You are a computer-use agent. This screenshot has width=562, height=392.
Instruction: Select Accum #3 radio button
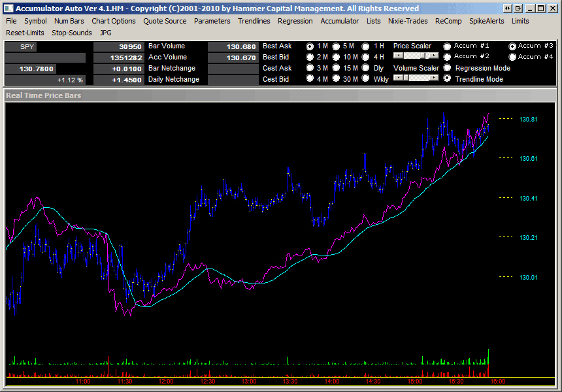coord(512,46)
